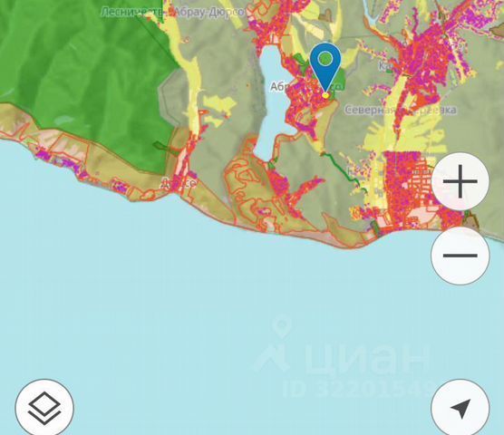
Task: Center map on my location arrow
Action: point(460,408)
